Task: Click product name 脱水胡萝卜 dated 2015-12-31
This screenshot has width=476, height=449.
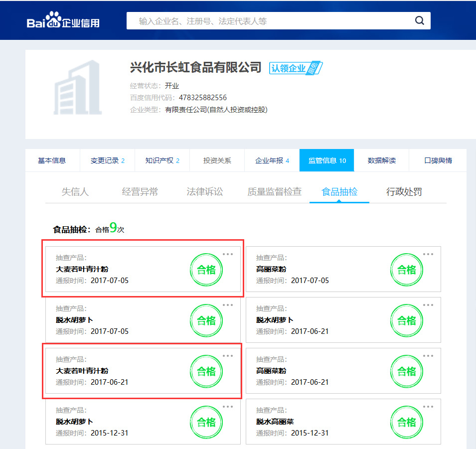Action: (x=74, y=422)
